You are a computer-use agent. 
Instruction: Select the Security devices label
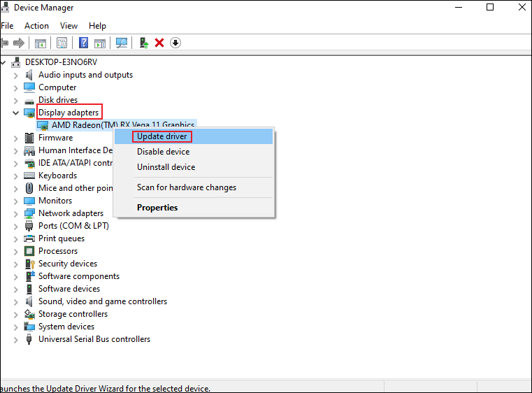(x=68, y=264)
